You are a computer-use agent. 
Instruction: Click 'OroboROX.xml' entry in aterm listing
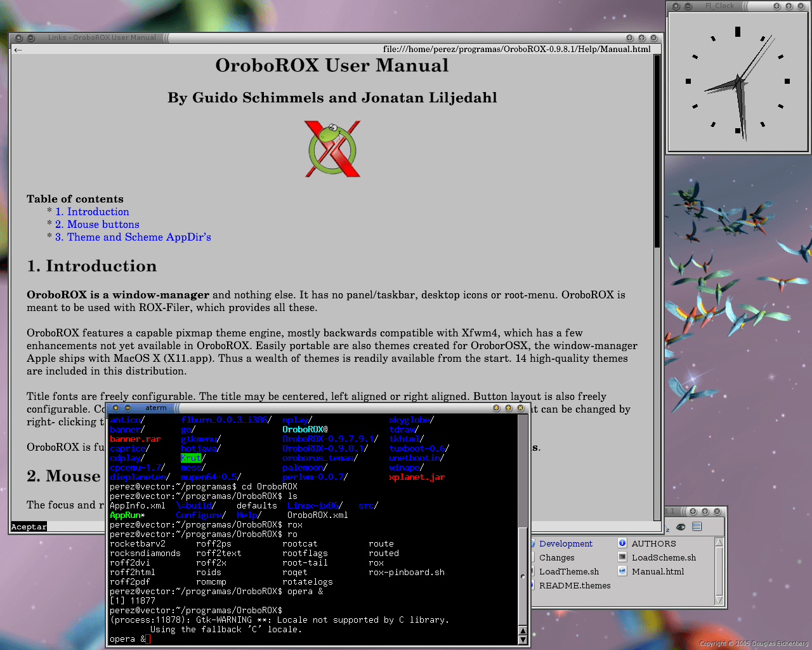click(x=318, y=515)
